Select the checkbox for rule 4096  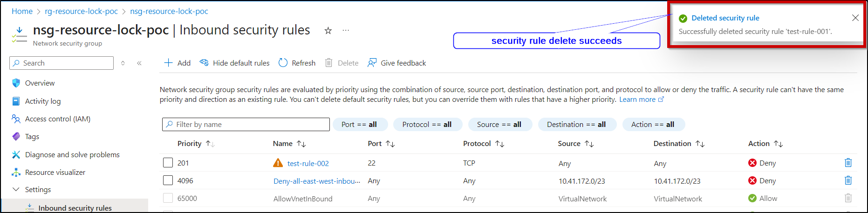coord(168,180)
